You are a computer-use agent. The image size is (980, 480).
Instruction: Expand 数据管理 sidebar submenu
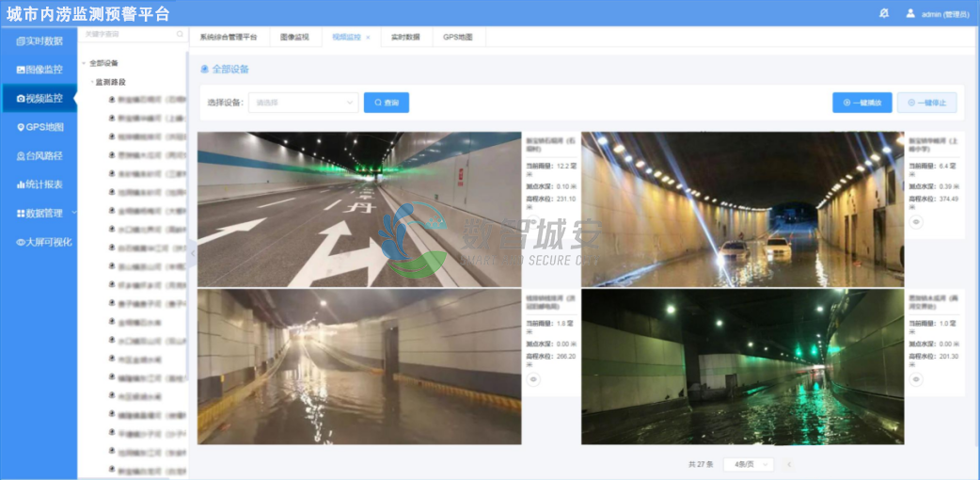point(39,213)
